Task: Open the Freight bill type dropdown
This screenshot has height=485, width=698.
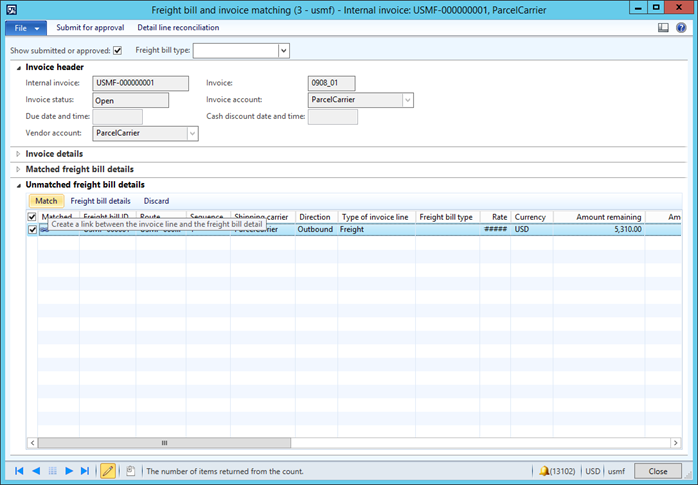Action: point(284,50)
